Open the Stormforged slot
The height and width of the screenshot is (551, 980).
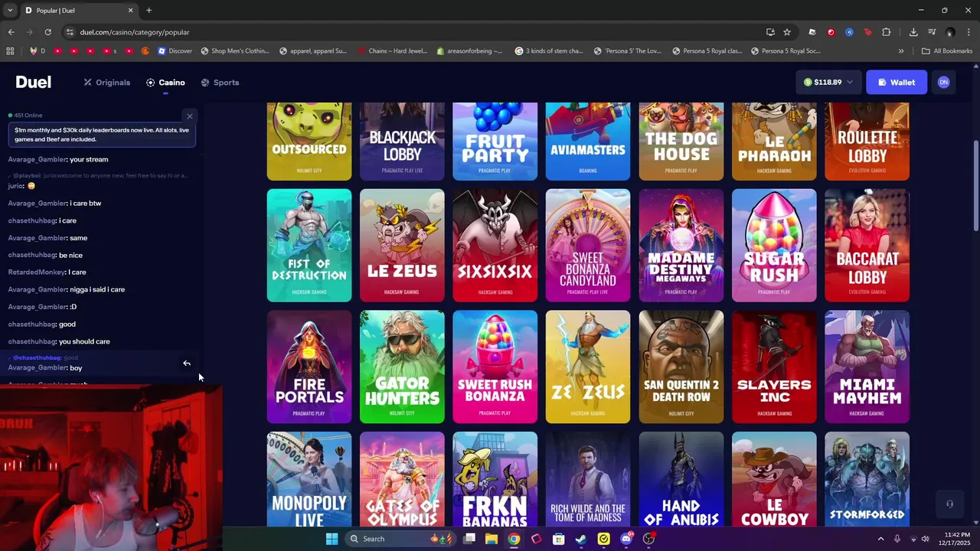point(867,479)
